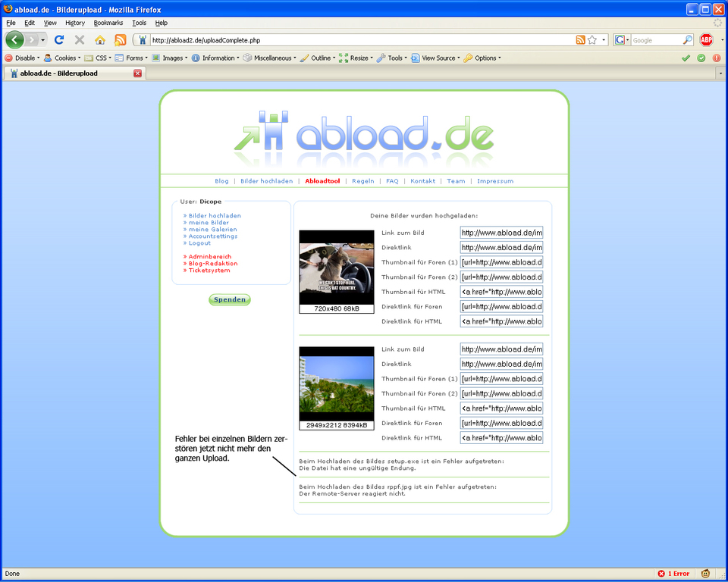This screenshot has width=728, height=582.
Task: Open the Google search engine selector
Action: (x=622, y=40)
